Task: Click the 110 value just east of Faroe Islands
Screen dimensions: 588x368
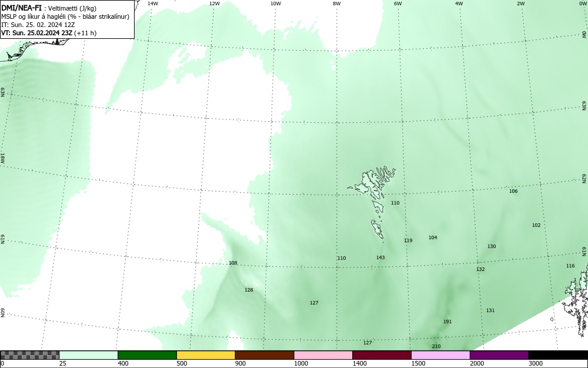Action: [395, 203]
